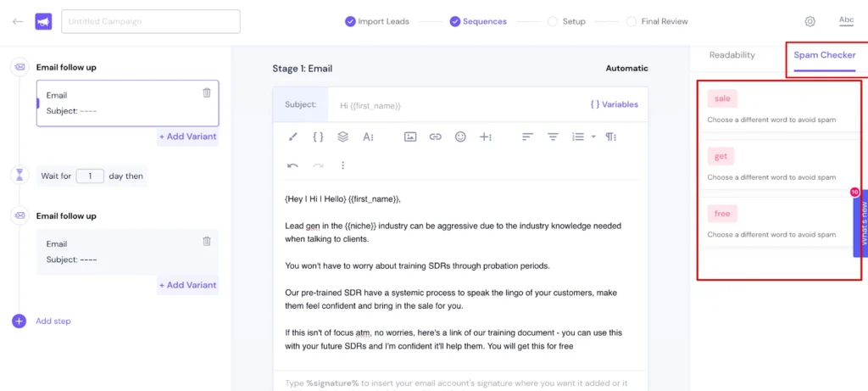Insert a link with the chain icon
Image resolution: width=868 pixels, height=391 pixels.
436,137
